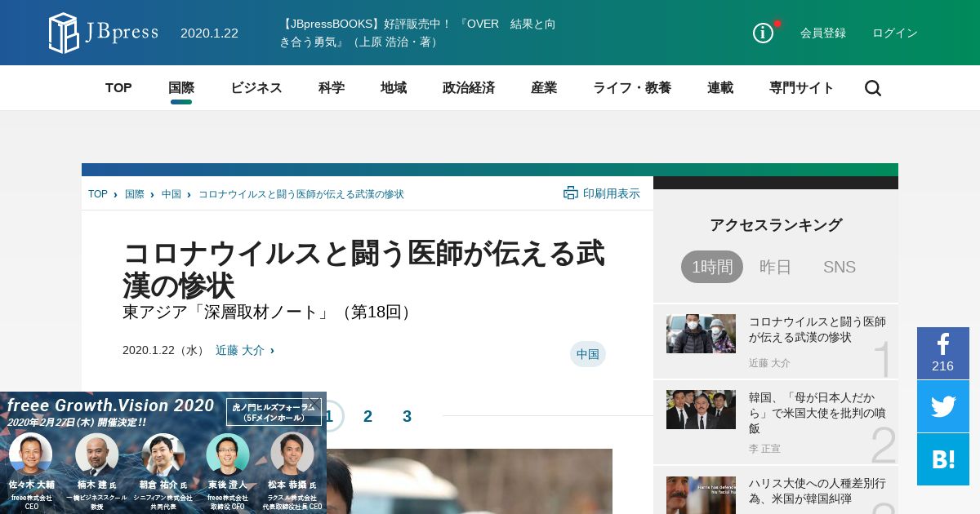Screen dimensions: 980x514
Task: Click the ログイン login link
Action: (x=895, y=33)
